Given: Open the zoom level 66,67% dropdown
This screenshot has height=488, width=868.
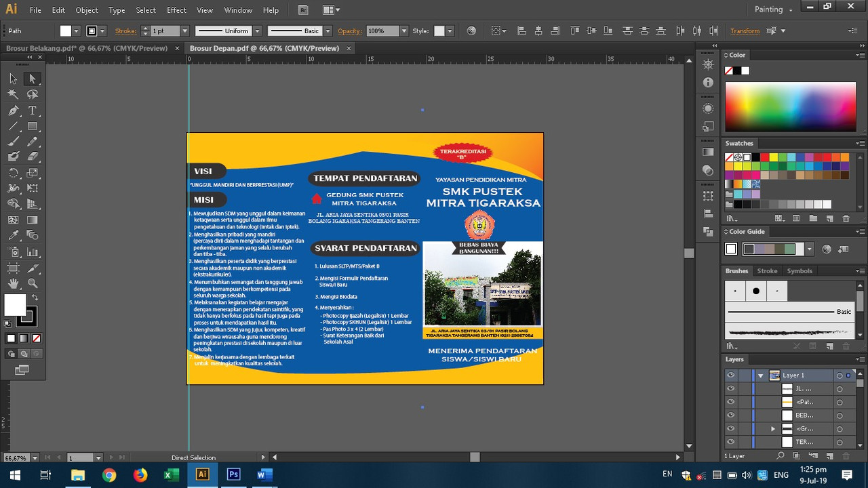Looking at the screenshot, I should [36, 457].
